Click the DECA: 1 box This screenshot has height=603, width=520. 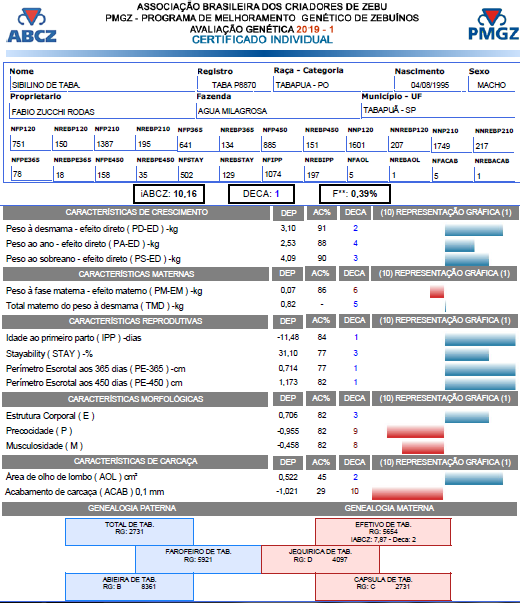261,194
